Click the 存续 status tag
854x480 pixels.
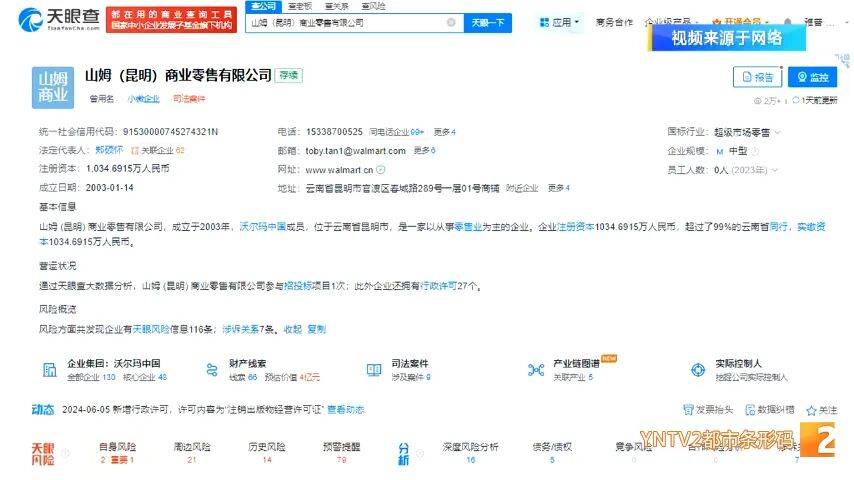tap(289, 75)
